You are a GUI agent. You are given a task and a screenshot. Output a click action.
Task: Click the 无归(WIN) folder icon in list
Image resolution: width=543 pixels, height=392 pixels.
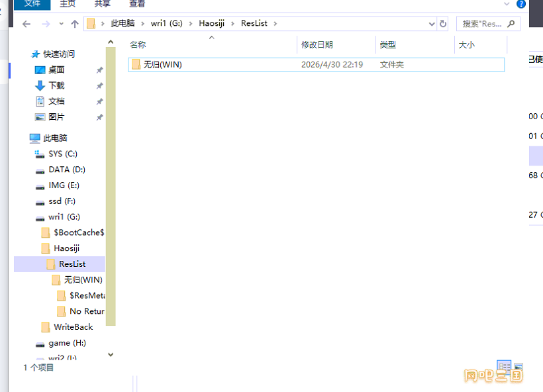[136, 64]
